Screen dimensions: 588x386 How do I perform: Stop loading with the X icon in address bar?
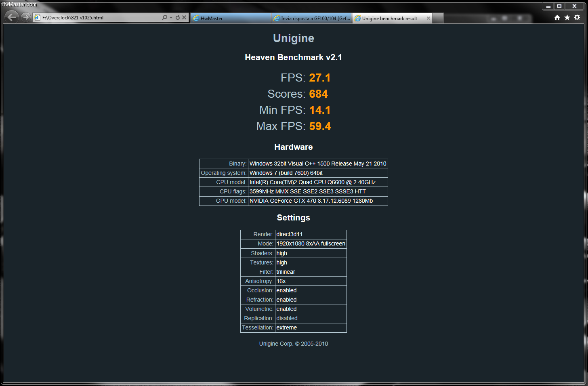tap(184, 17)
